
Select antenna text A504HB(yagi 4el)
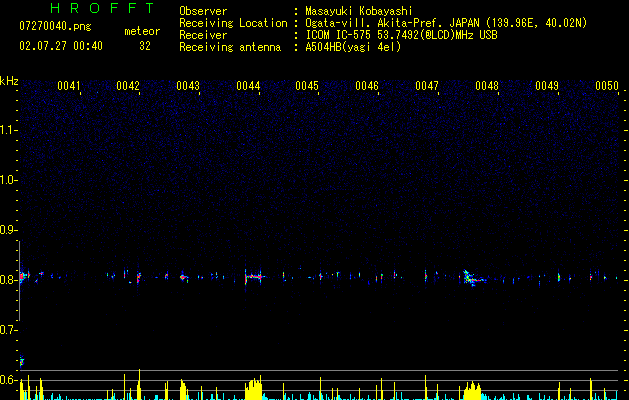click(353, 47)
